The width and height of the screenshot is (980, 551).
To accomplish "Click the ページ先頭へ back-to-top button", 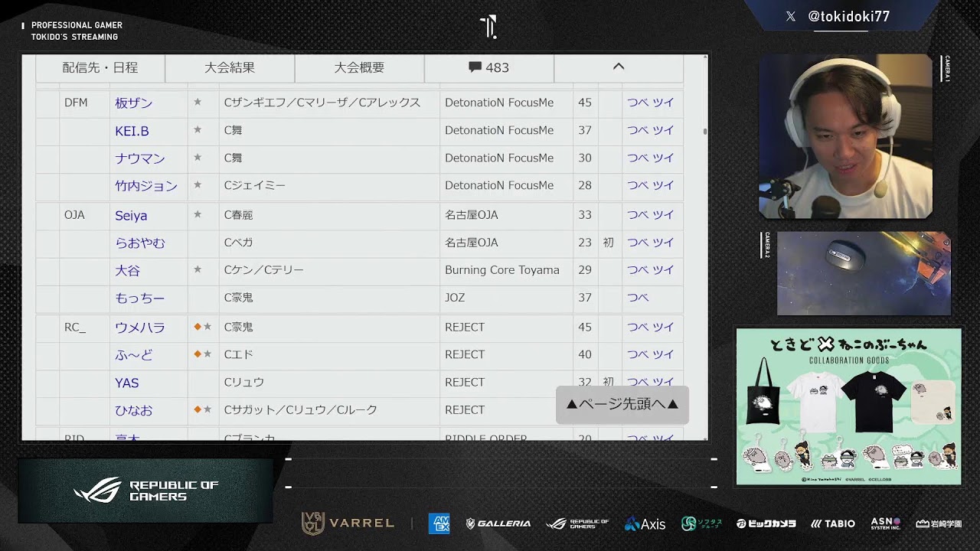I will [x=622, y=404].
